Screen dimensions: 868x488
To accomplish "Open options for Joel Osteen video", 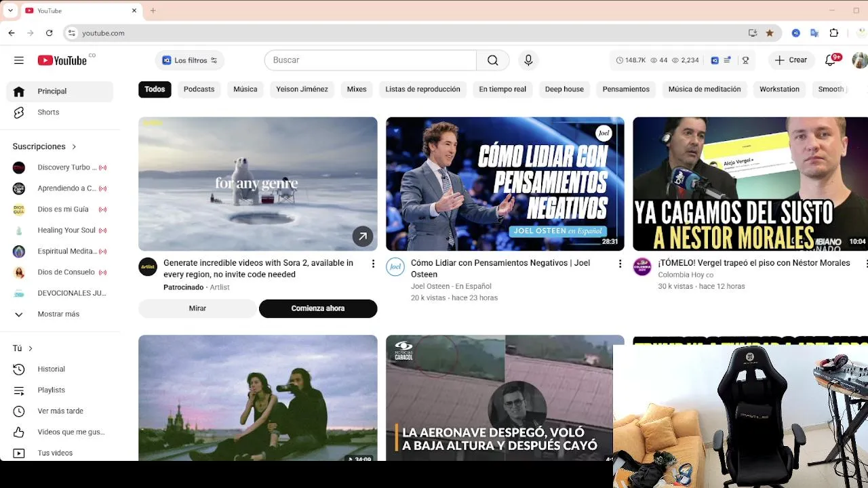I will tap(619, 264).
